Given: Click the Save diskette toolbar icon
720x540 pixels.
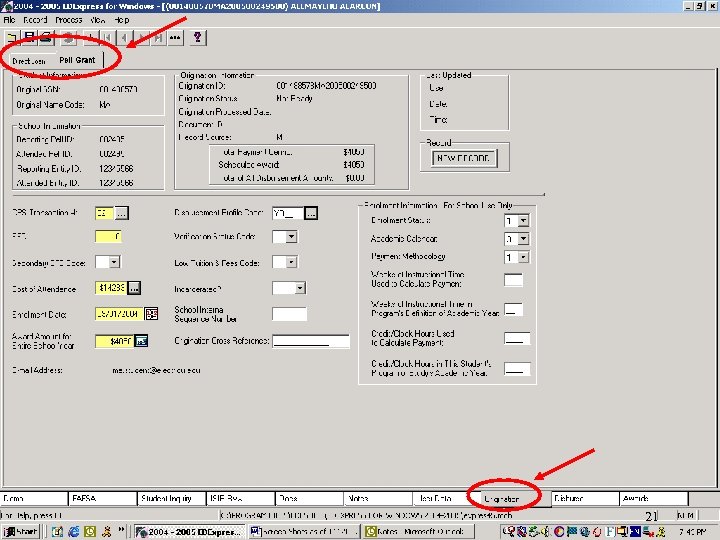Looking at the screenshot, I should (29, 38).
